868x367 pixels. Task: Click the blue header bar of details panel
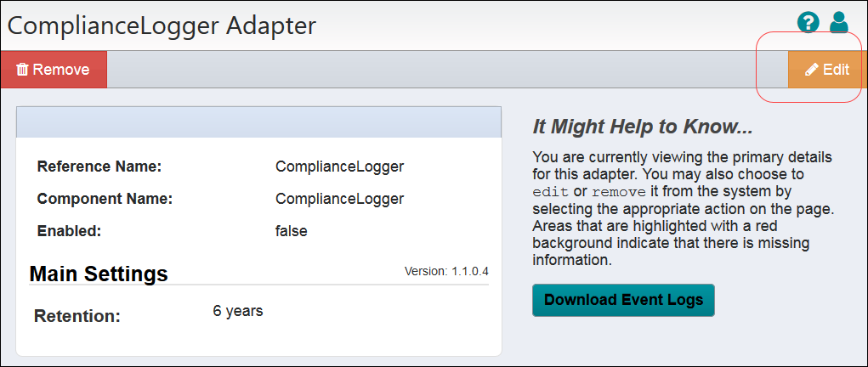(258, 121)
